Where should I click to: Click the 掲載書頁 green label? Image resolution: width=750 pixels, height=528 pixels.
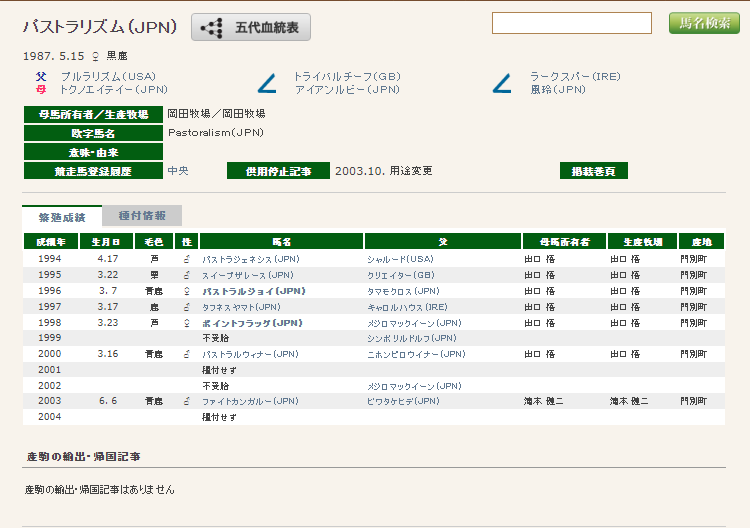tap(593, 171)
